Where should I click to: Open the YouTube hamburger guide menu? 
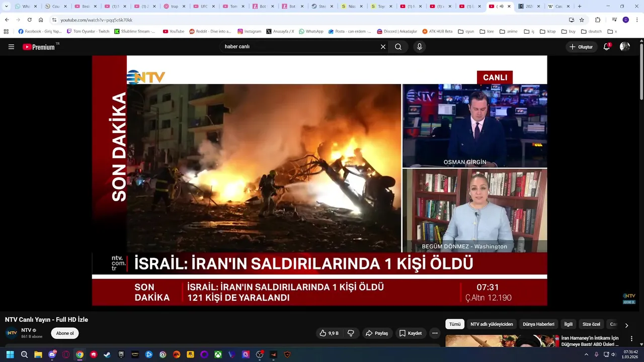(x=11, y=47)
